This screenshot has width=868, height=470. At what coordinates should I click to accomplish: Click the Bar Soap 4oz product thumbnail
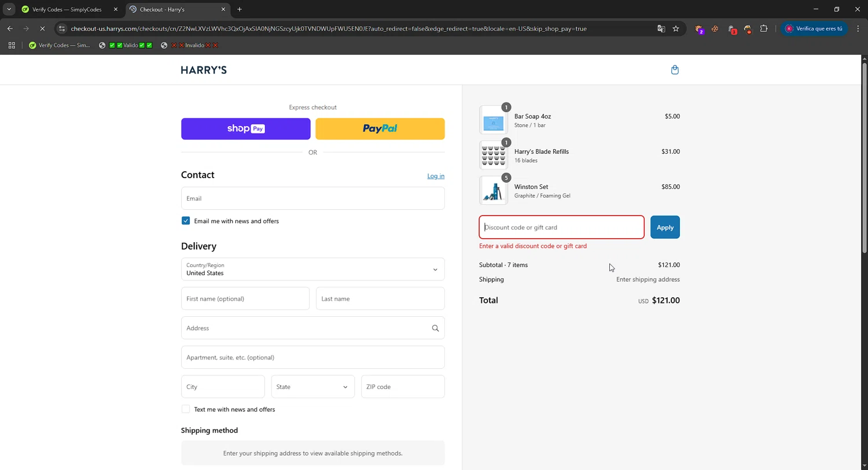coord(494,120)
